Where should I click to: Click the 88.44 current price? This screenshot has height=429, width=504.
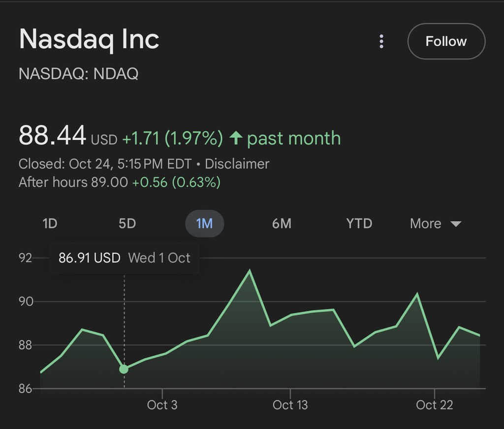[52, 135]
